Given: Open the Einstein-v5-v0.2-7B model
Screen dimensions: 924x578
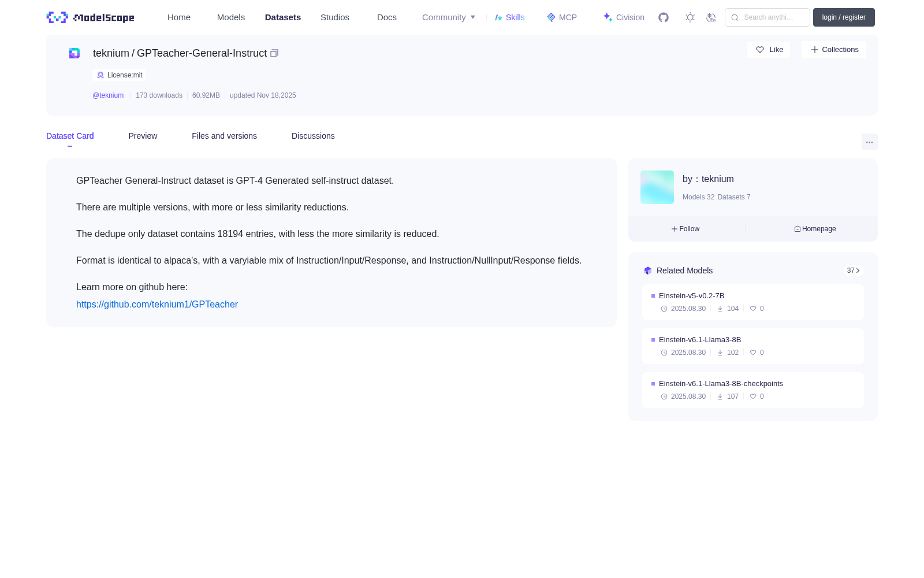Looking at the screenshot, I should [691, 296].
